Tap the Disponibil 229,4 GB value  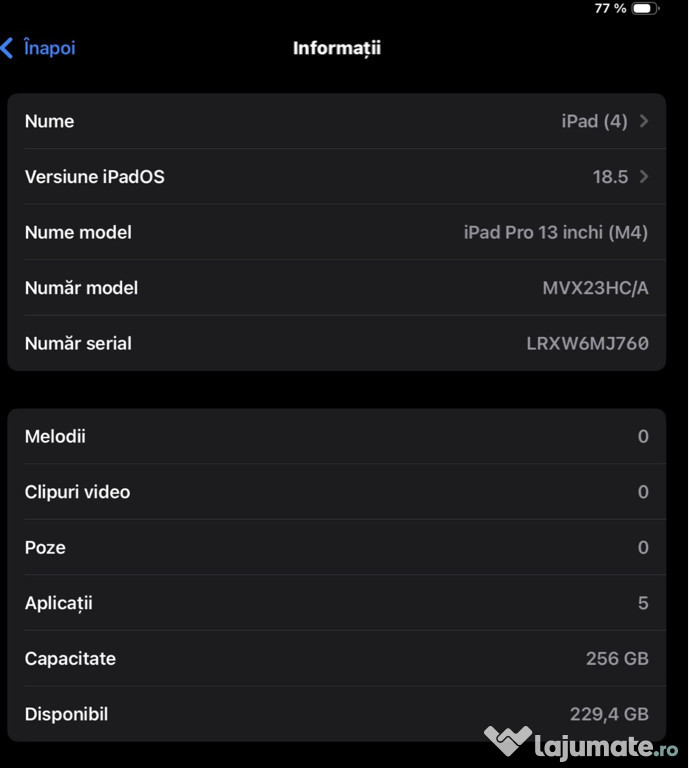point(609,714)
